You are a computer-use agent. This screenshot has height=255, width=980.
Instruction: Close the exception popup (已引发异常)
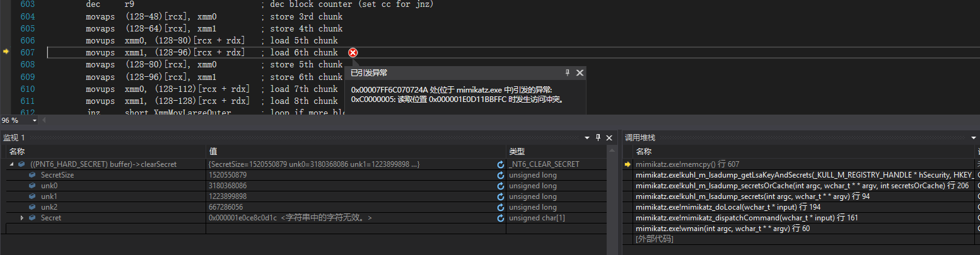(580, 73)
